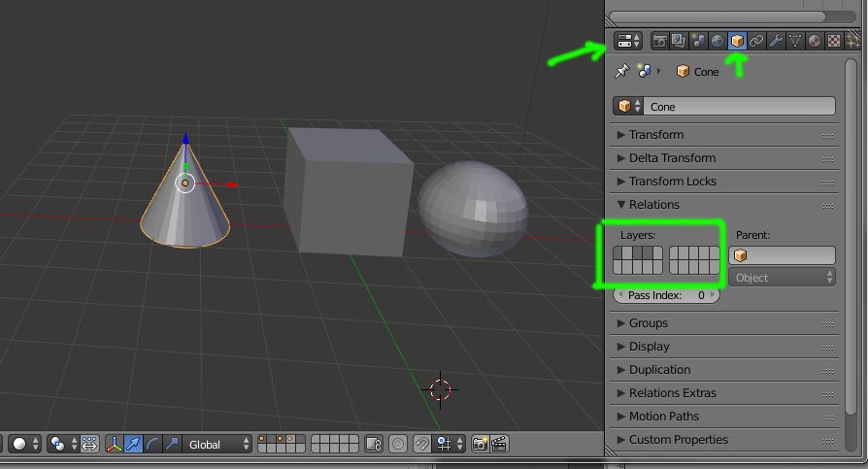Click the OpenGL render animation clapperboard icon
This screenshot has width=868, height=469.
(x=499, y=444)
